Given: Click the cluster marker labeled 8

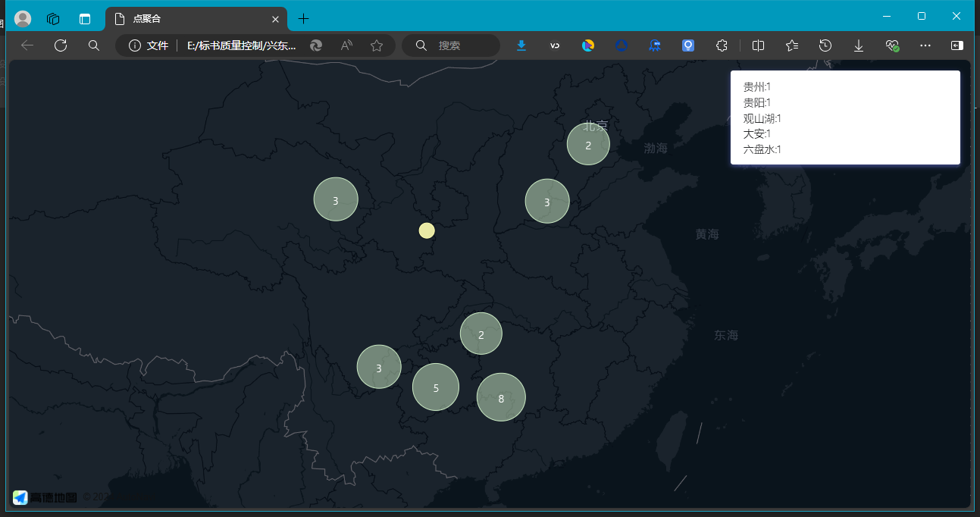Looking at the screenshot, I should [501, 397].
